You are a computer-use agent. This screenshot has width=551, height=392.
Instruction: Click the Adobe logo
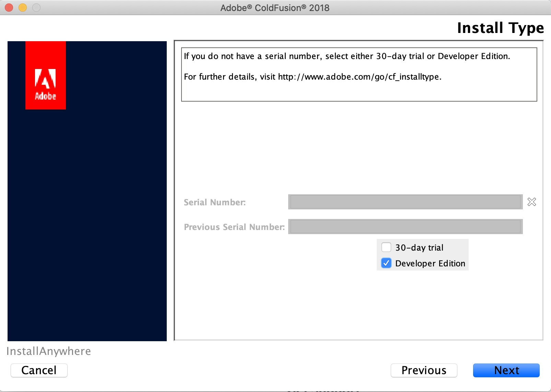[x=46, y=76]
